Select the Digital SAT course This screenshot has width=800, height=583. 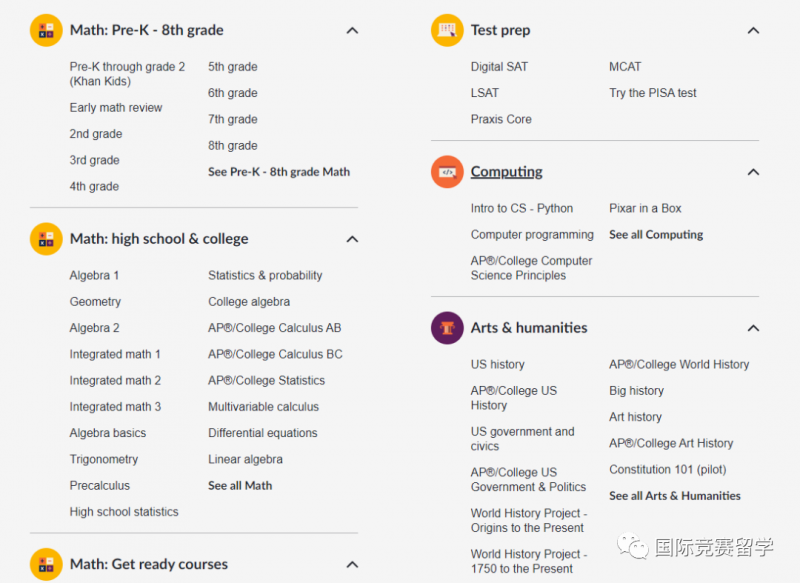point(499,67)
